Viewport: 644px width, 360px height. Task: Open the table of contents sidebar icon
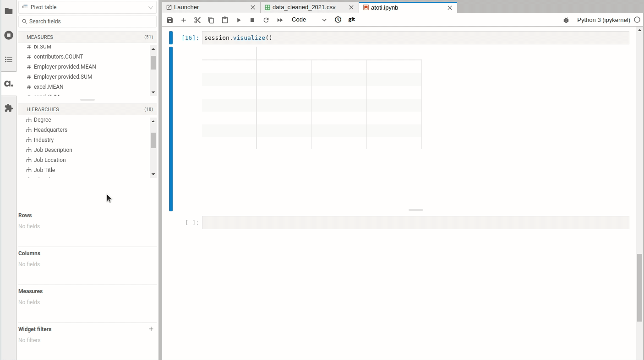point(8,59)
